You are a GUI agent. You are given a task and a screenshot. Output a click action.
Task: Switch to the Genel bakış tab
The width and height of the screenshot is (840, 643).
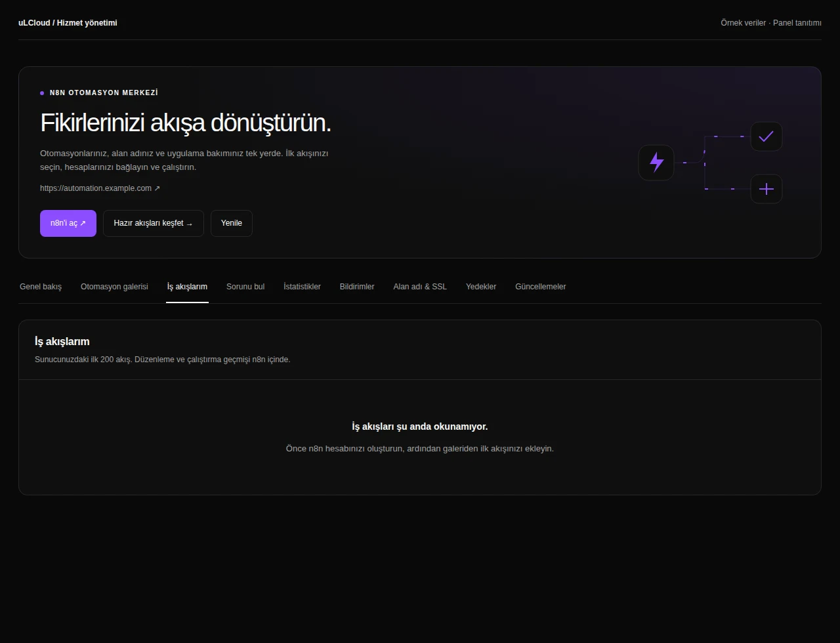41,287
